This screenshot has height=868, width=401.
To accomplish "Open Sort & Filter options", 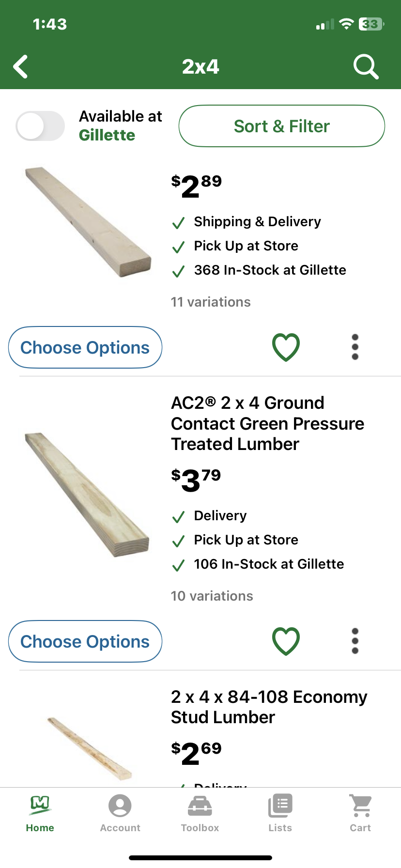I will (x=282, y=126).
